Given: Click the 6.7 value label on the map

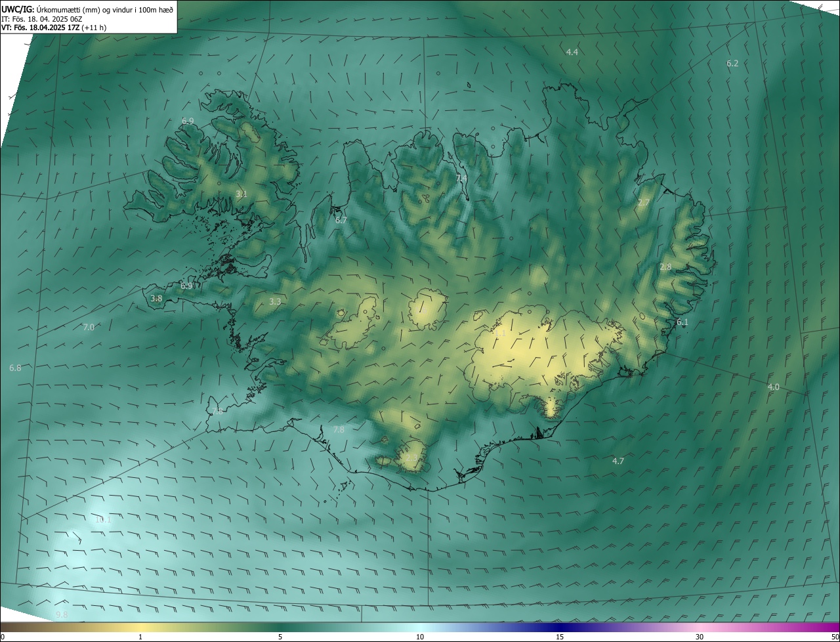Looking at the screenshot, I should point(341,220).
